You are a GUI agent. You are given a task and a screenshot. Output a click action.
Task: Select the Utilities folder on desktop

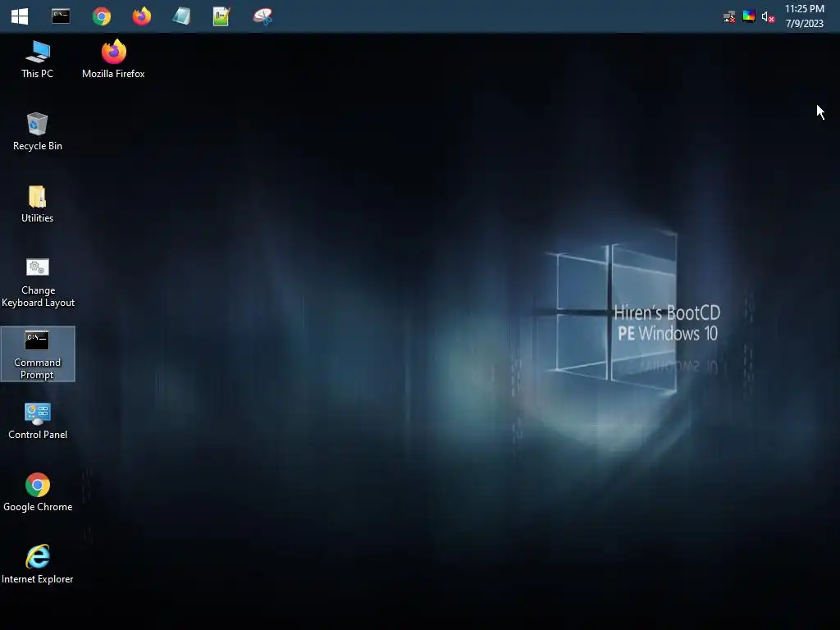tap(38, 204)
